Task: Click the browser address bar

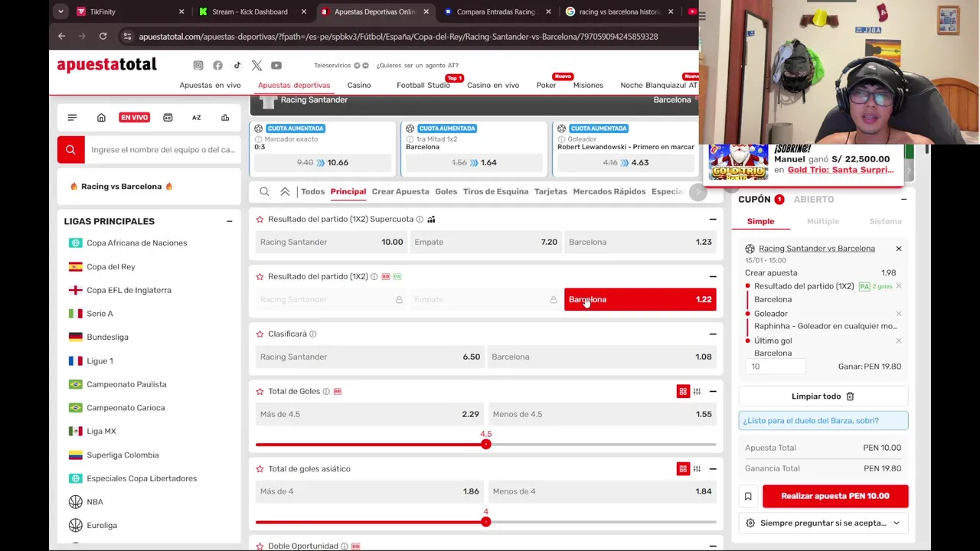Action: [x=398, y=36]
